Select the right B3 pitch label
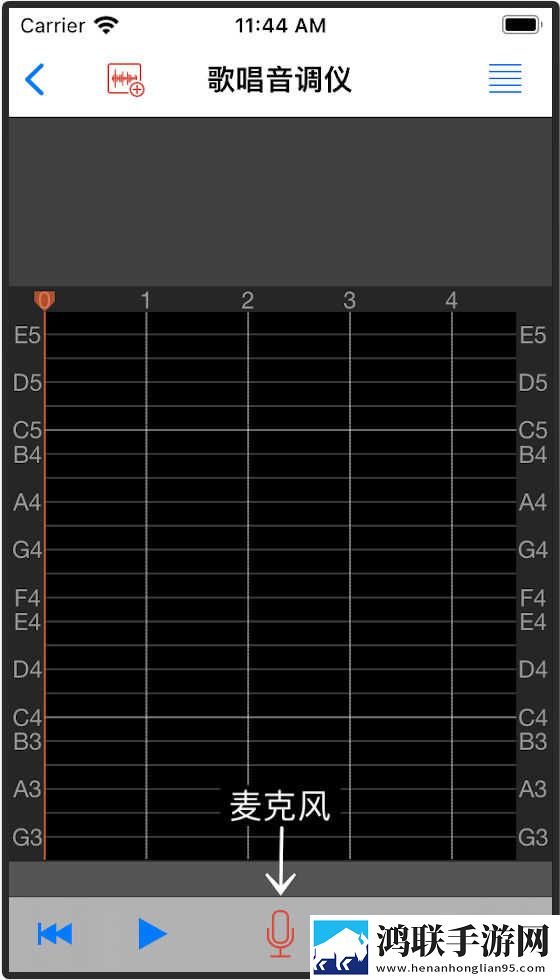 click(533, 741)
